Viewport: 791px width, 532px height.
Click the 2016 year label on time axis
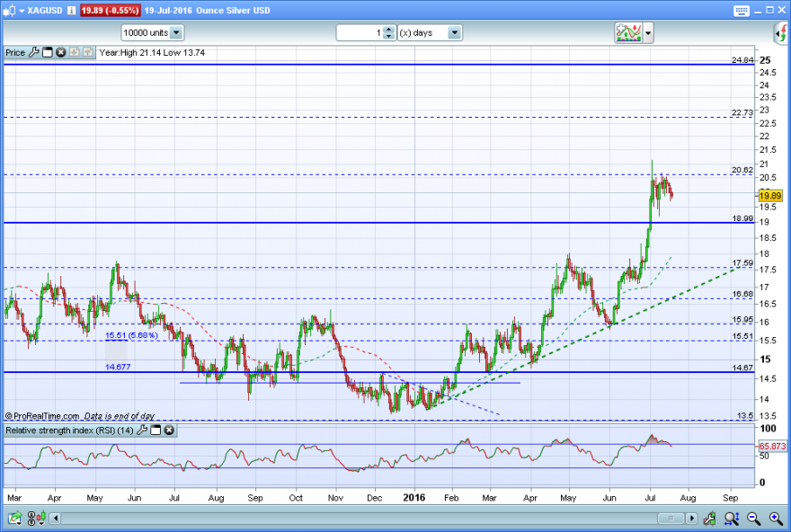(x=413, y=498)
